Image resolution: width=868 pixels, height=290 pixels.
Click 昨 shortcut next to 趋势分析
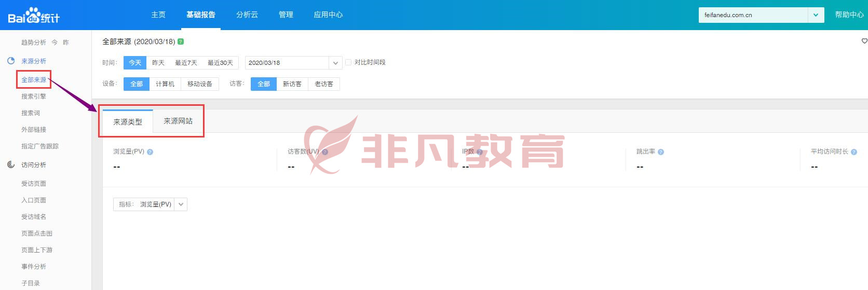click(66, 43)
